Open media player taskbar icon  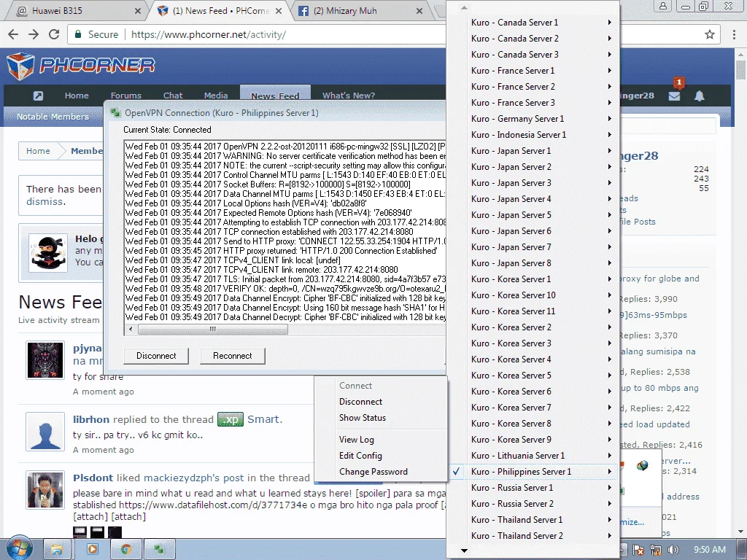pyautogui.click(x=93, y=550)
